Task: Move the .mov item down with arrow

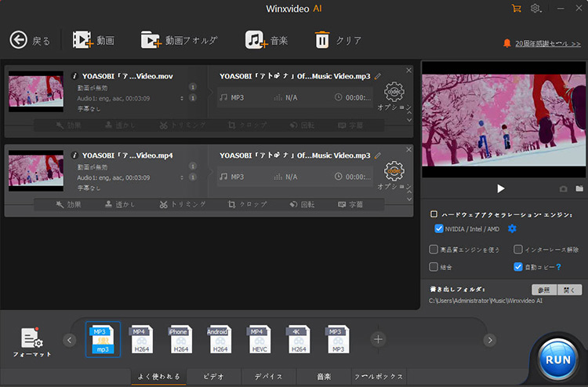Action: pyautogui.click(x=409, y=120)
